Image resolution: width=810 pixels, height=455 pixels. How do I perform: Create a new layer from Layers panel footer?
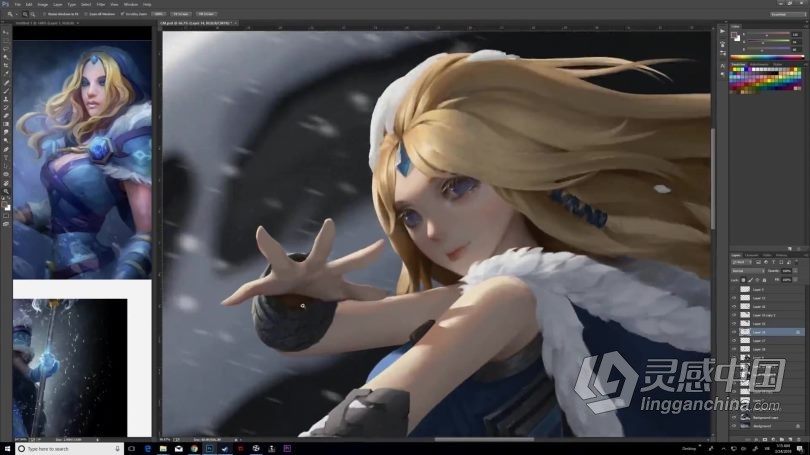click(790, 439)
